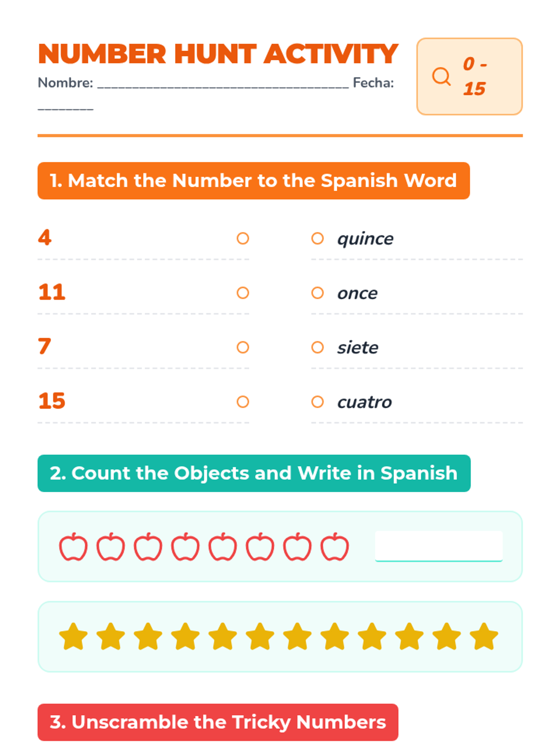560x747 pixels.
Task: Select the circle next to cuatro
Action: [x=317, y=402]
